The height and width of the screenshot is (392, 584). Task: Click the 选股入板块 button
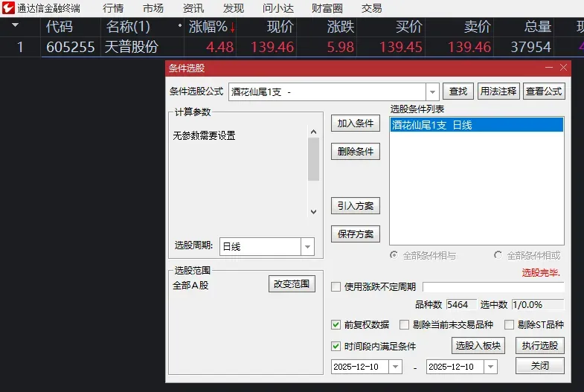(x=478, y=346)
